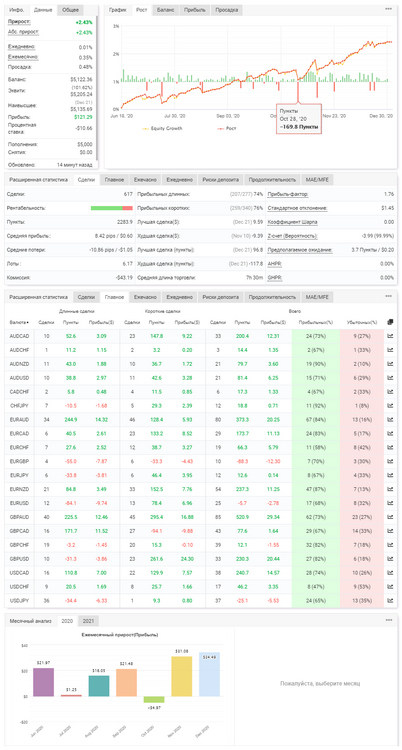Open USDCAD row chart icon
The image size is (402, 750).
coord(390,572)
